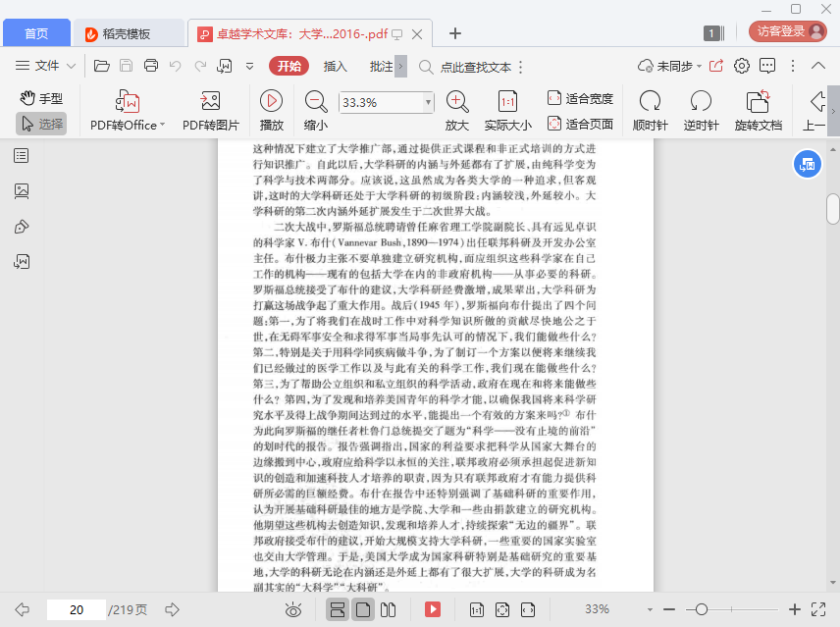
Task: Open outline bookmarks panel
Action: (22, 156)
